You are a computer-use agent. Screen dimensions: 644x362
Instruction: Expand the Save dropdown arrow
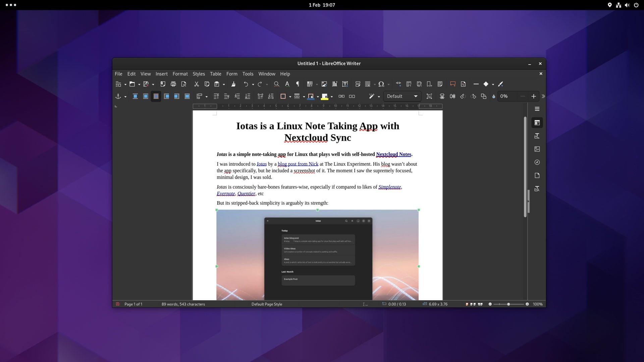tap(153, 84)
